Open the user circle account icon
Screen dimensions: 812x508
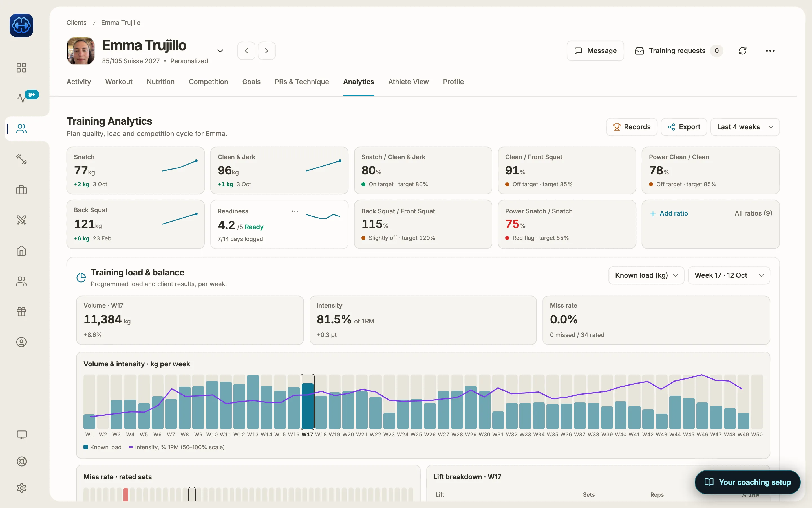pyautogui.click(x=21, y=342)
